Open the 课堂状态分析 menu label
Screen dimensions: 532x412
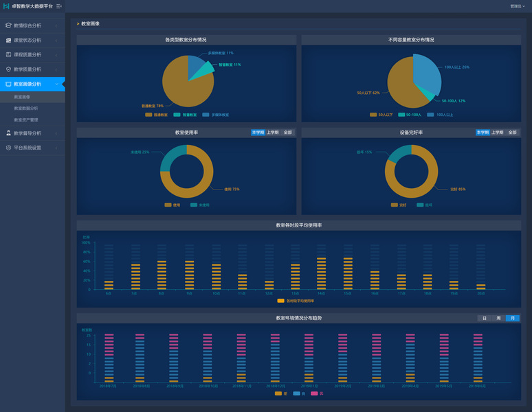point(27,40)
